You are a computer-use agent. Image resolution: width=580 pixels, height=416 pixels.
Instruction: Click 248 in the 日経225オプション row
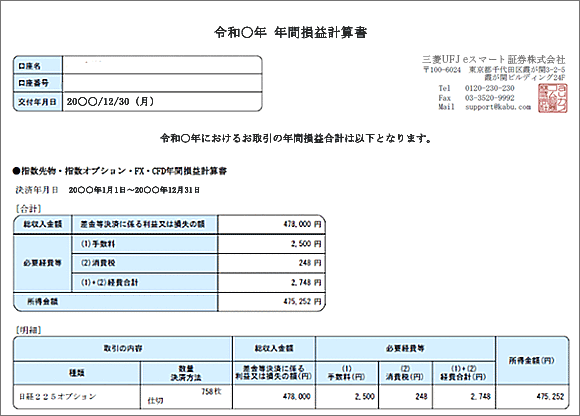click(x=421, y=396)
